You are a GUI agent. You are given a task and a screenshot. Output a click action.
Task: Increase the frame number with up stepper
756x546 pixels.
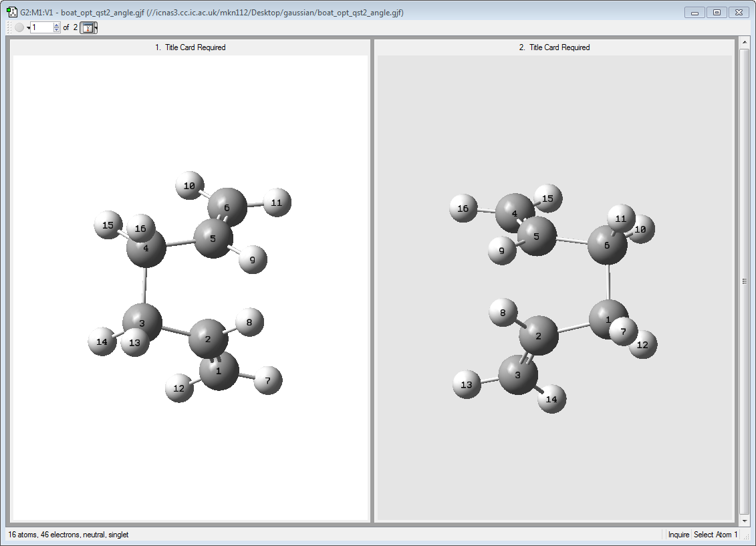click(x=56, y=25)
